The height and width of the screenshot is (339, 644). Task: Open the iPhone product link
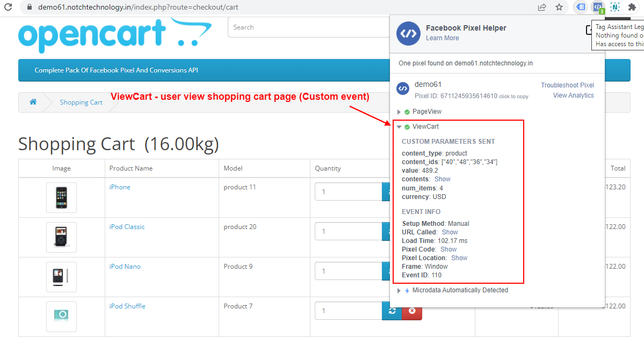120,187
